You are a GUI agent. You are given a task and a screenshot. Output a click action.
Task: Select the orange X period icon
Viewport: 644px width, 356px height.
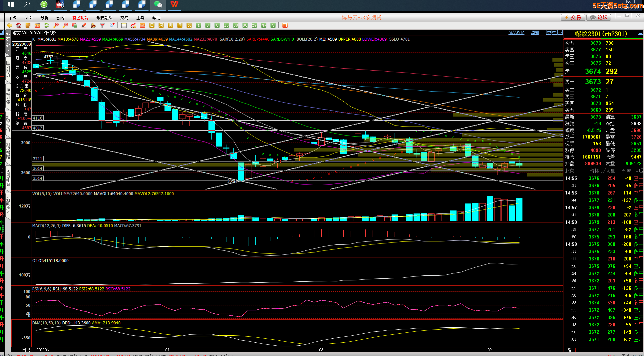click(x=189, y=25)
